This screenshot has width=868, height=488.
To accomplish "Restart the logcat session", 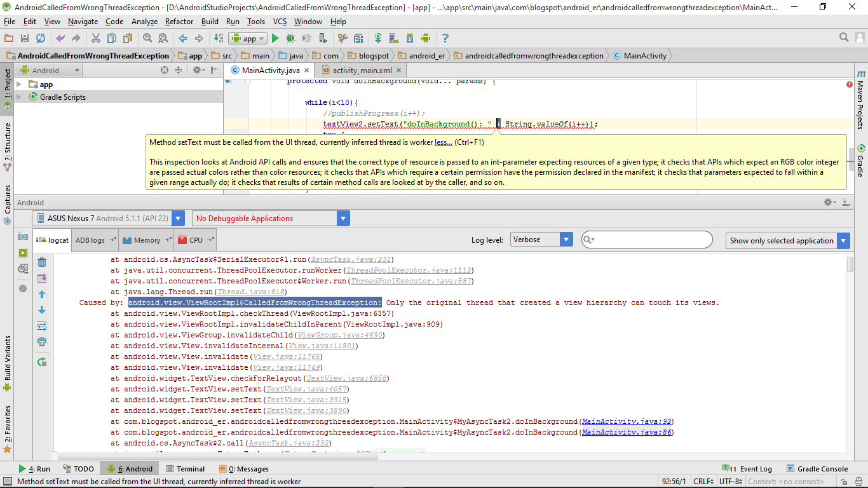I will pyautogui.click(x=41, y=361).
